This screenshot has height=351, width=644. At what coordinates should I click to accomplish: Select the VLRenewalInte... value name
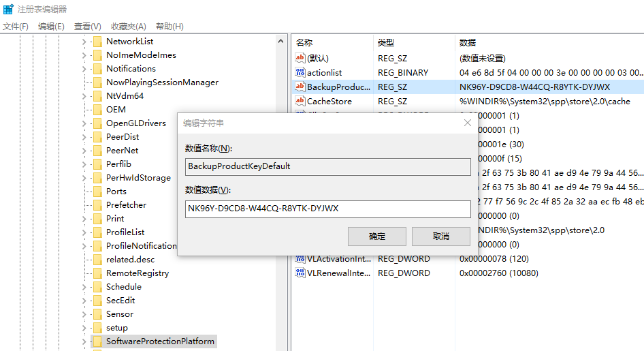tap(339, 273)
